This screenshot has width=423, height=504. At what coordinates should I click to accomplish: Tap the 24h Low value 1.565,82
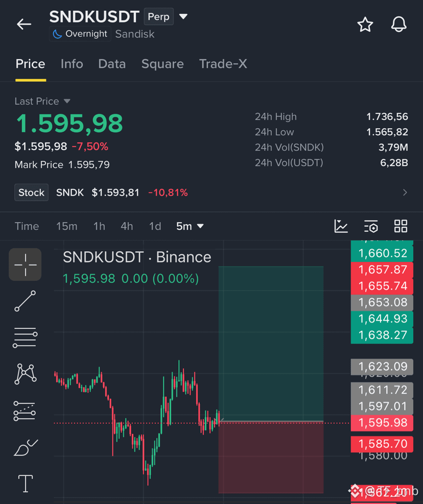387,132
